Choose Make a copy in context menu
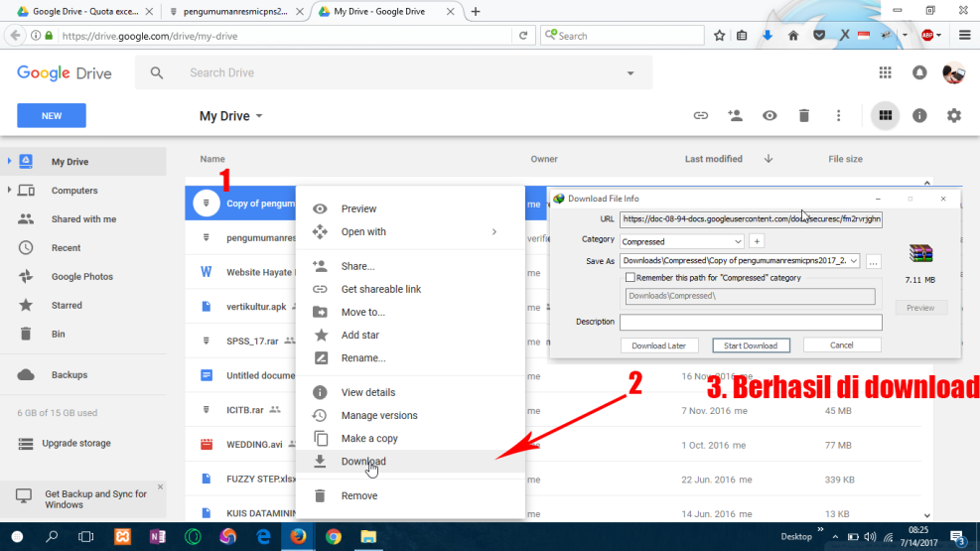The width and height of the screenshot is (980, 551). (410, 439)
